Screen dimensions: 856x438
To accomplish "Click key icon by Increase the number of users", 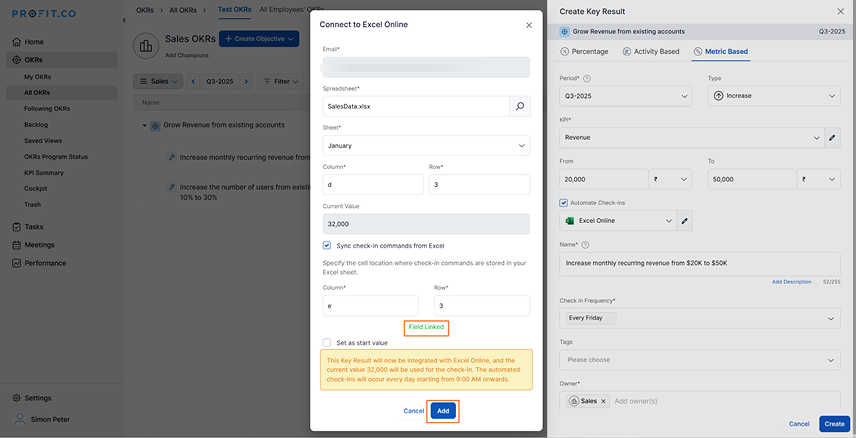I will coord(171,187).
